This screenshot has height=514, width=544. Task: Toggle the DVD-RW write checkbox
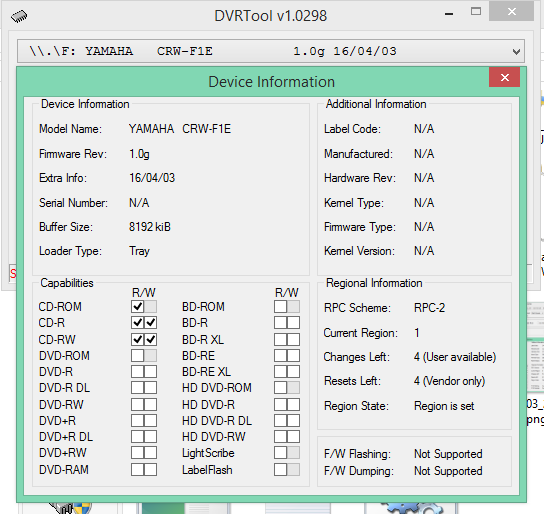pos(151,404)
